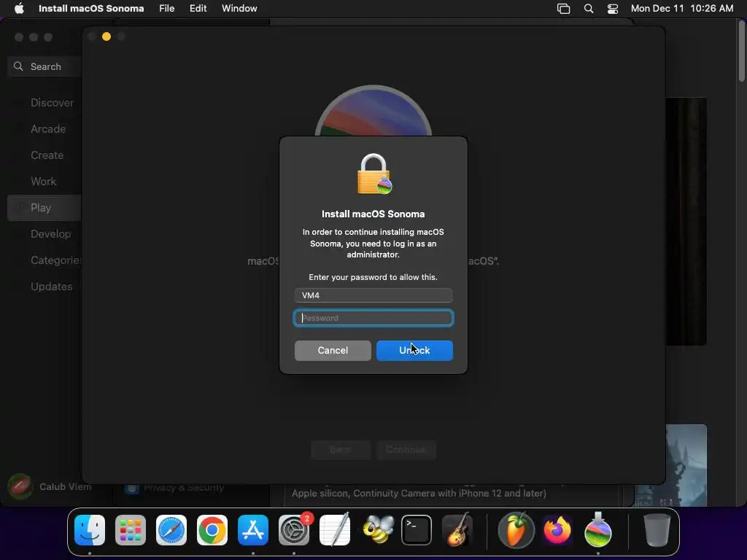The image size is (747, 560).
Task: Focus the Password input field
Action: 373,318
